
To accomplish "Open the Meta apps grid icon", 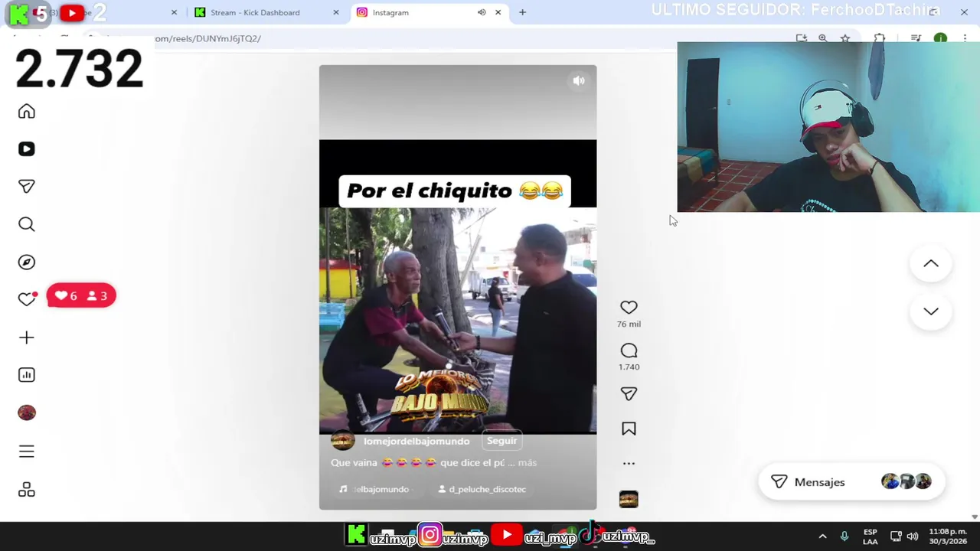I will tap(27, 490).
